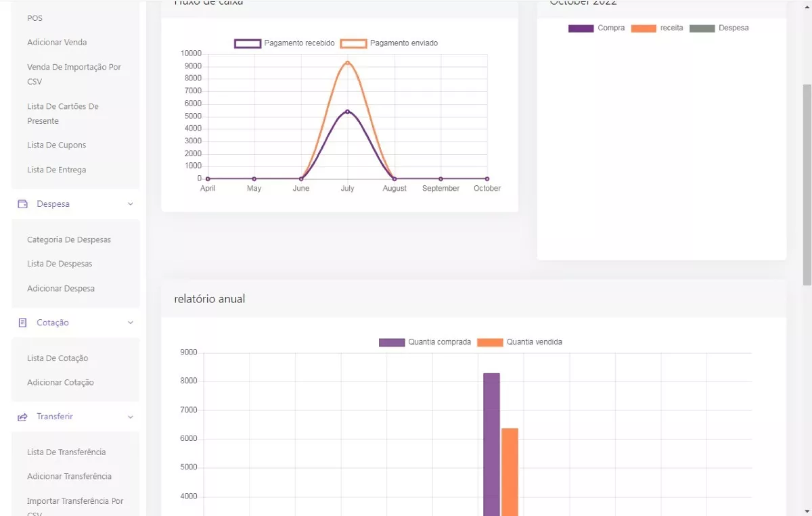
Task: Collapse the Cotação menu chevron
Action: point(130,323)
